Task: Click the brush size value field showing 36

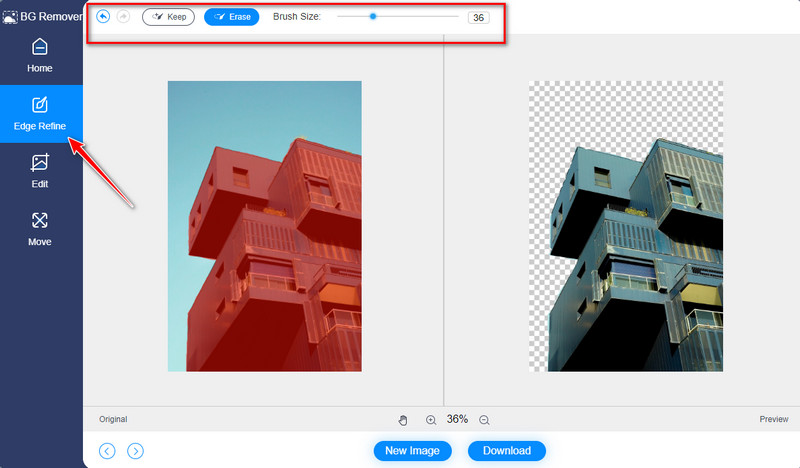Action: tap(478, 18)
